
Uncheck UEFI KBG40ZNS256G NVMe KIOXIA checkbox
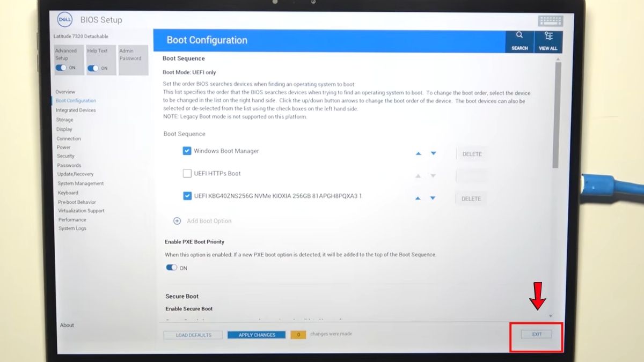(187, 196)
